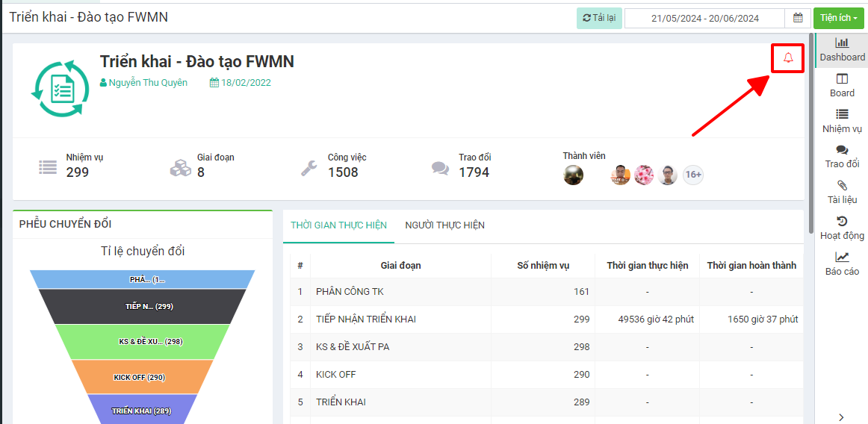Screen dimensions: 868x424
Task: Expand the sidebar with bottom chevron
Action: [841, 417]
